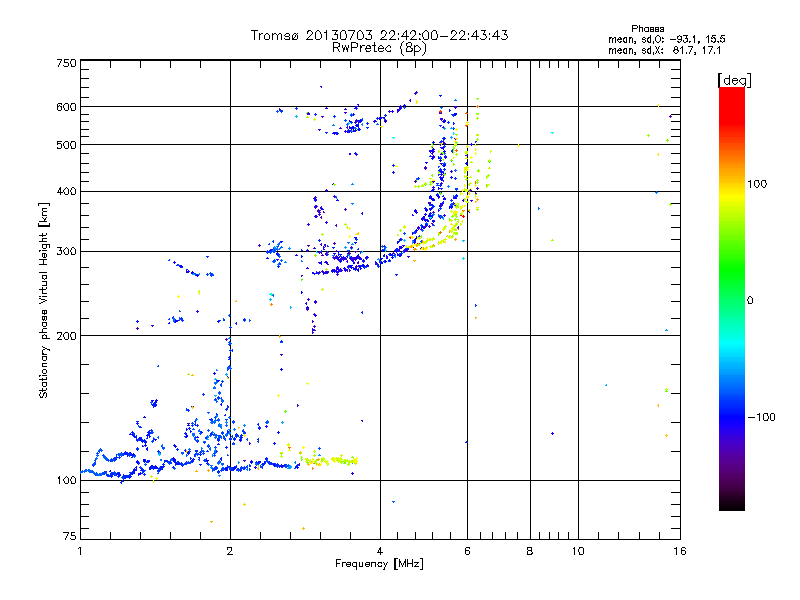The width and height of the screenshot is (800, 600).
Task: Click the y-axis tick '500'
Action: click(66, 145)
